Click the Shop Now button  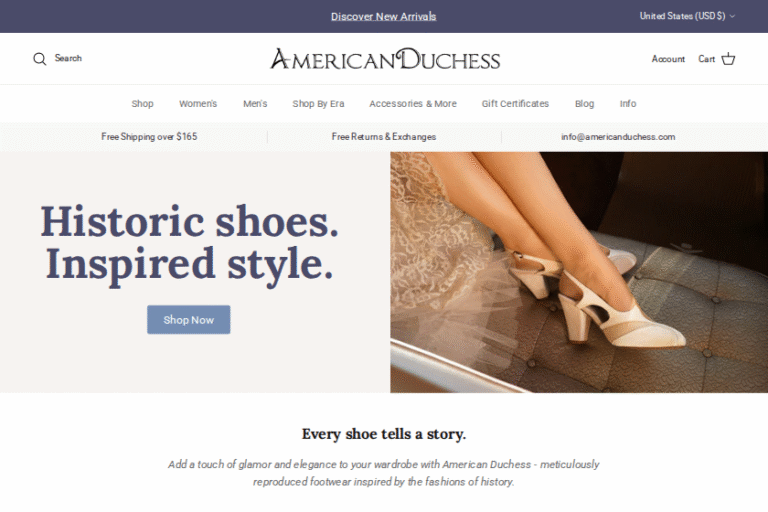pos(189,320)
